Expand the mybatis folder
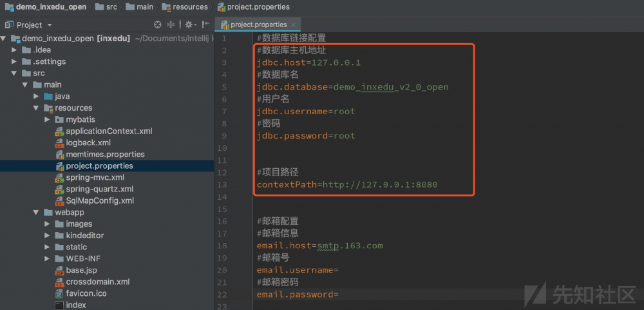644x310 pixels. 47,120
